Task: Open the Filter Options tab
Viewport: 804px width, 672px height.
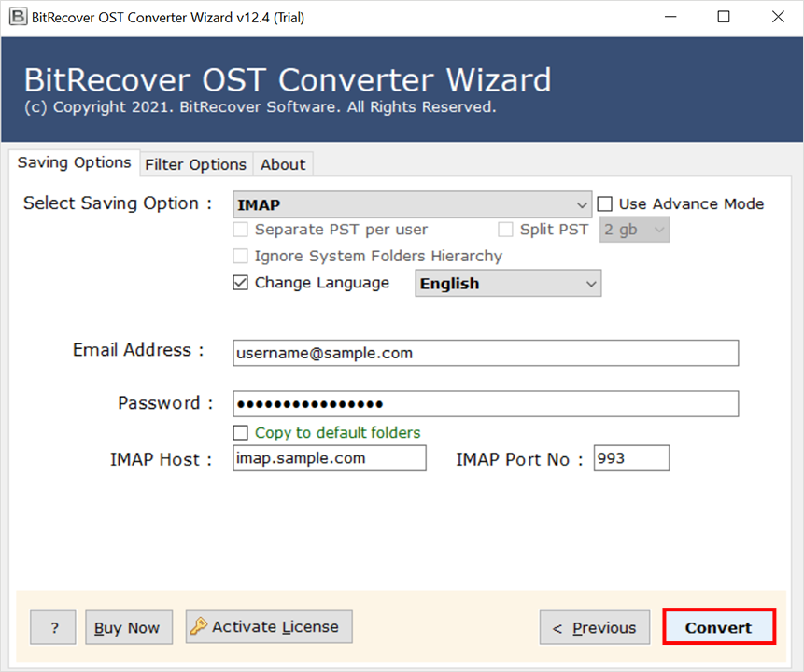Action: click(x=196, y=164)
